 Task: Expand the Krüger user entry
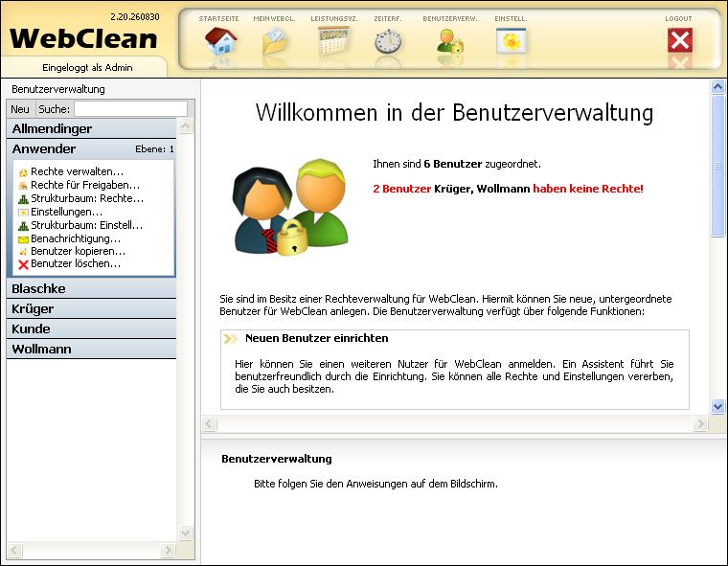[91, 308]
